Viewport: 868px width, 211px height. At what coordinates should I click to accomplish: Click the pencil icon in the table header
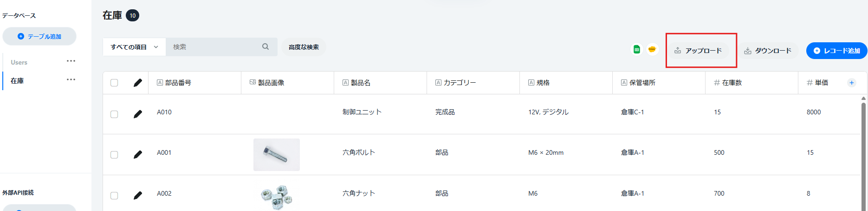(138, 83)
